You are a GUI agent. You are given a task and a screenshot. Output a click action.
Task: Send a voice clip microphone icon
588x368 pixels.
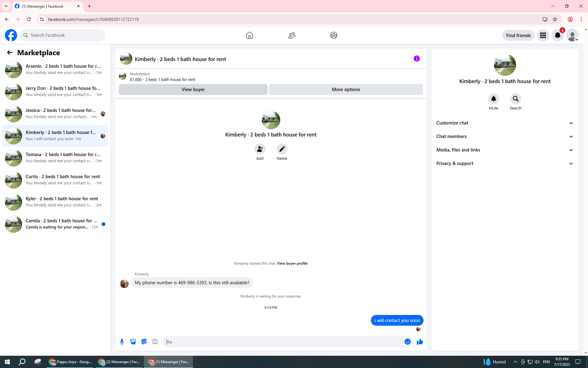coord(122,342)
